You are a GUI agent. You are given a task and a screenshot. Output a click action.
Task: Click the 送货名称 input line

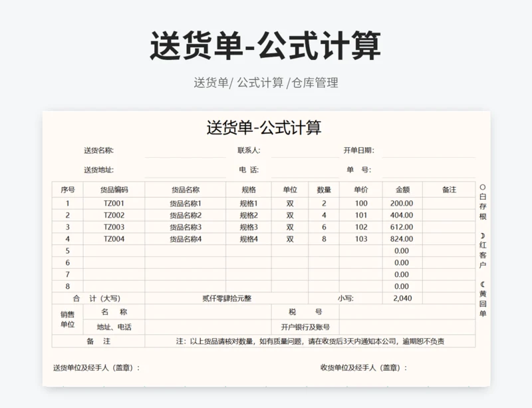[x=186, y=152]
